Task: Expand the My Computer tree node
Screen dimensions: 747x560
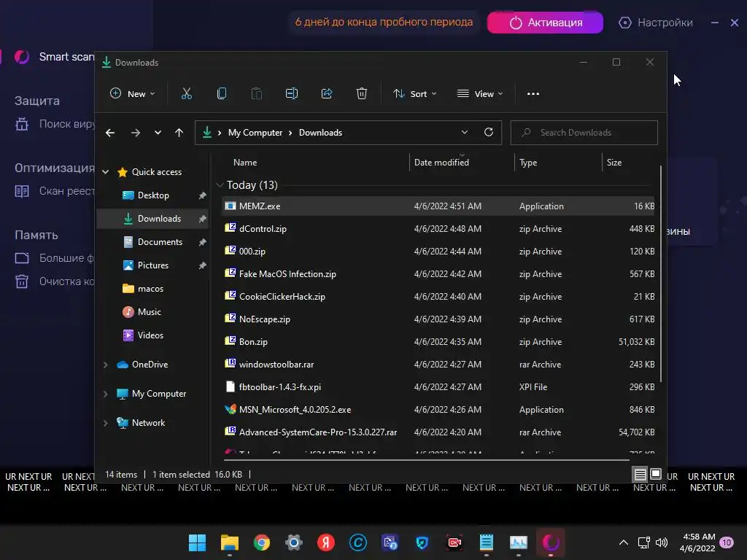Action: [x=106, y=394]
